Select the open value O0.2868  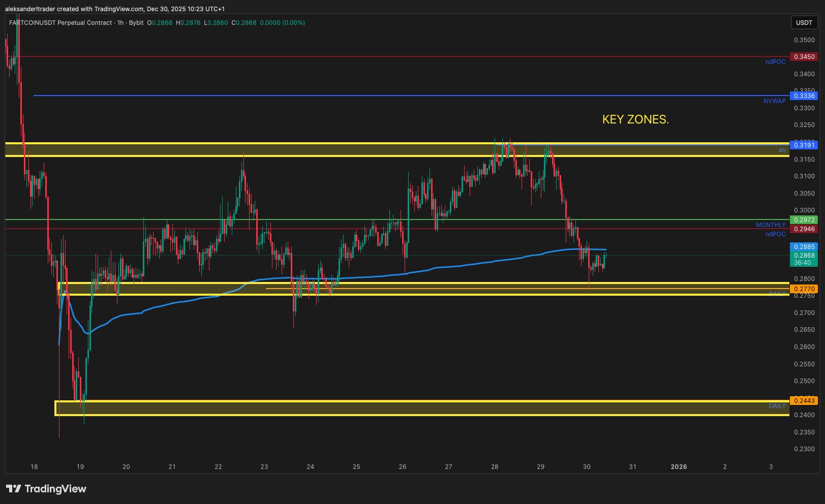point(160,23)
